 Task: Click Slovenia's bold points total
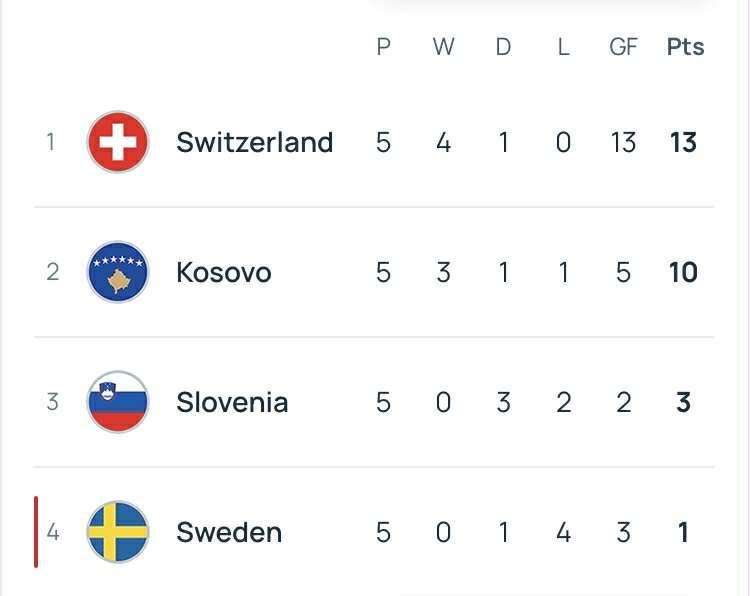683,402
